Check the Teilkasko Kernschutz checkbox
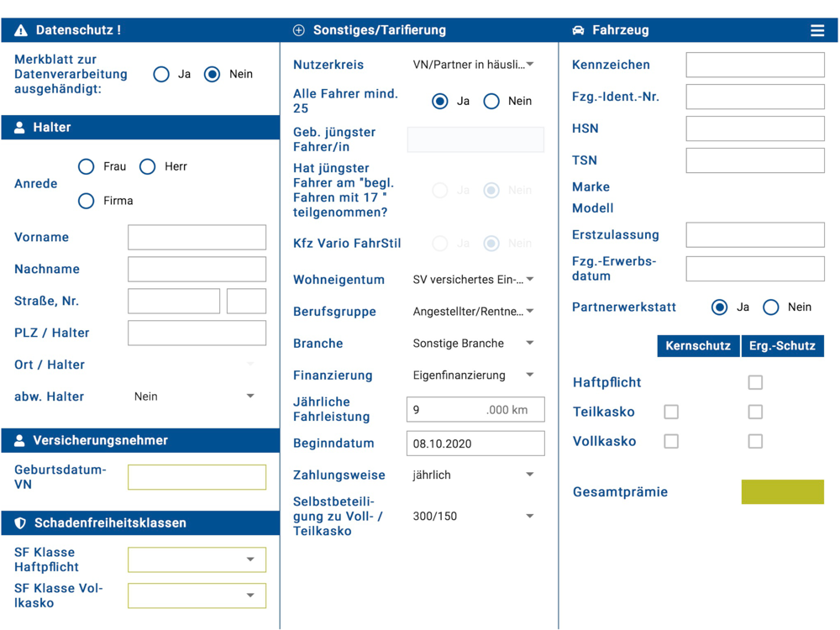Image resolution: width=840 pixels, height=630 pixels. (x=671, y=412)
